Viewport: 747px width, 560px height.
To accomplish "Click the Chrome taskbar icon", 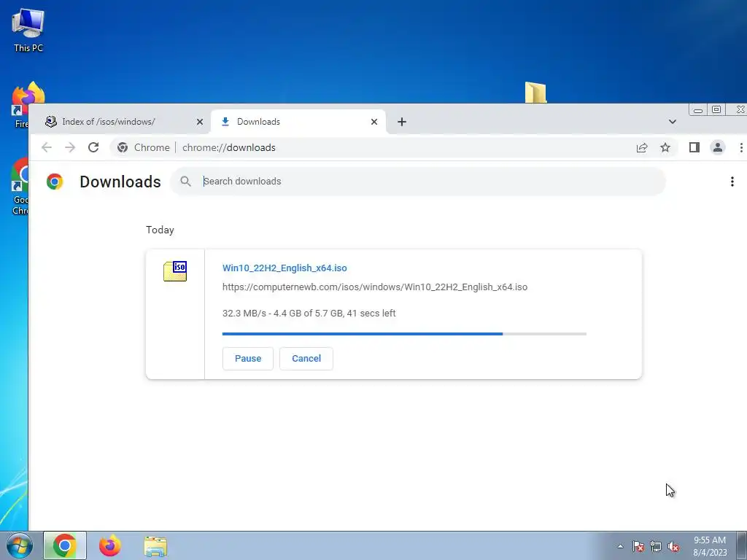I will [65, 545].
